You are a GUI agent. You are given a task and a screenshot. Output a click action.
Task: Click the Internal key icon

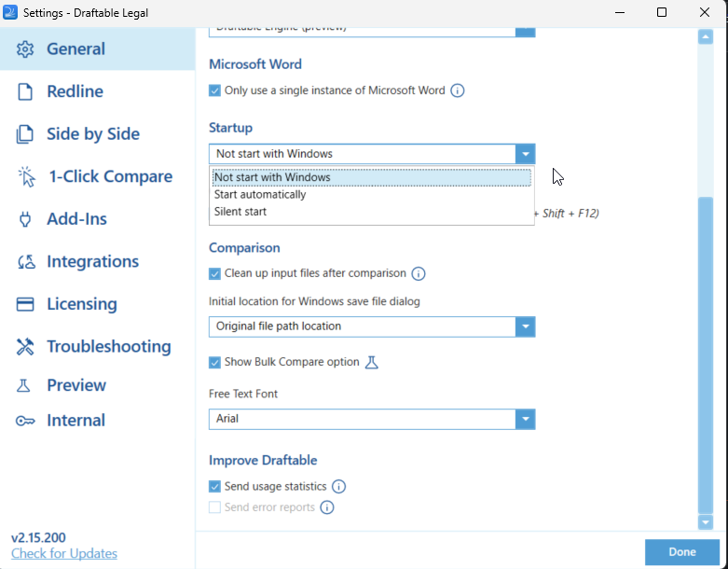pyautogui.click(x=25, y=421)
